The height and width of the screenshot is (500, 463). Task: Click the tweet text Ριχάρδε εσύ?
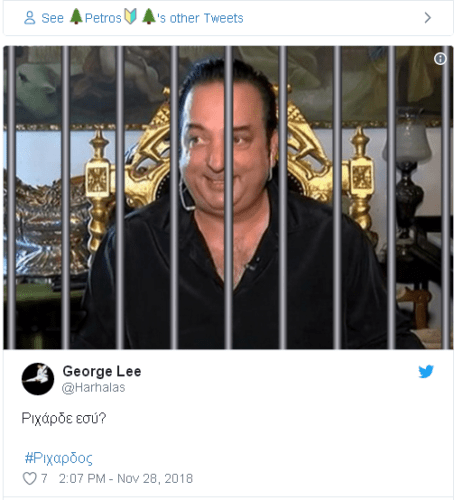click(64, 418)
